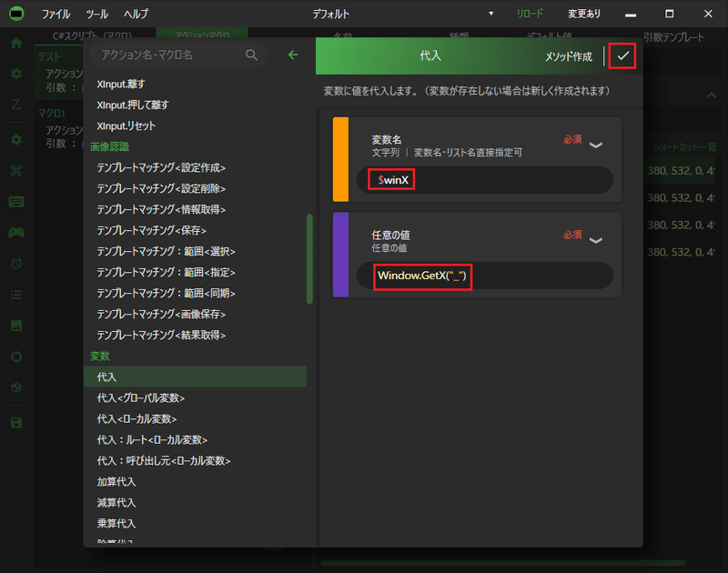
Task: Open the keyboard sidebar icon
Action: (x=16, y=201)
